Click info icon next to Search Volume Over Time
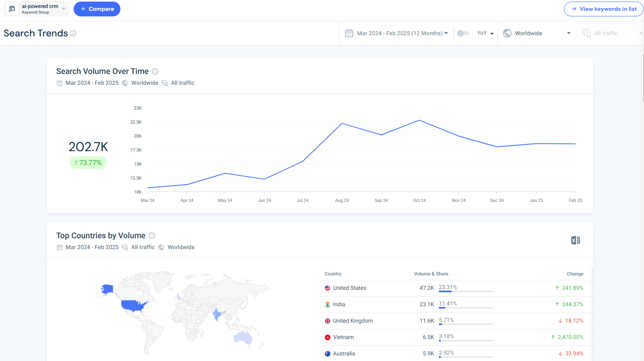Screen dimensions: 644x361 (155, 71)
